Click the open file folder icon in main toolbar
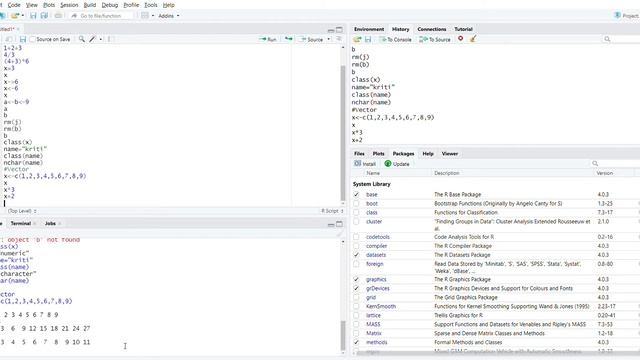This screenshot has height=360, width=640. point(15,16)
